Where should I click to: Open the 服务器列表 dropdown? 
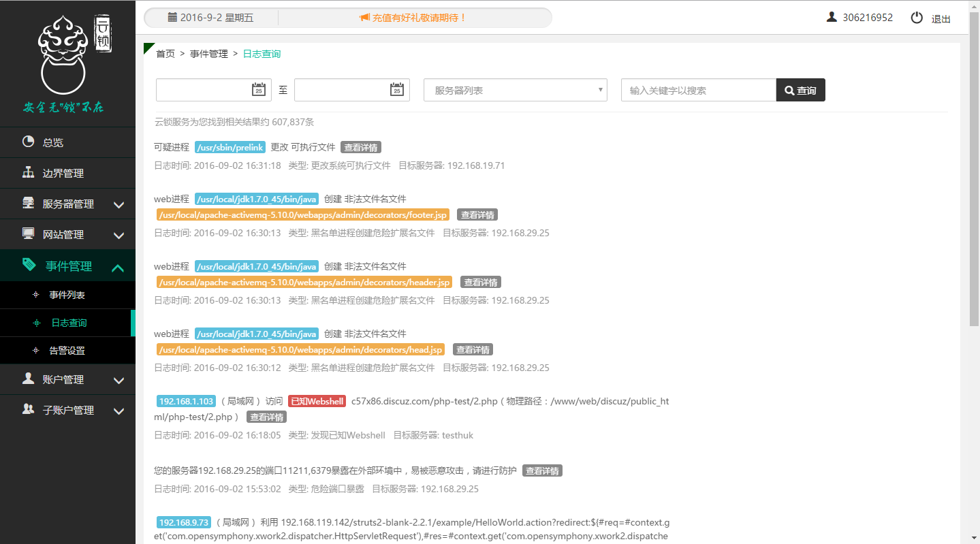(516, 90)
